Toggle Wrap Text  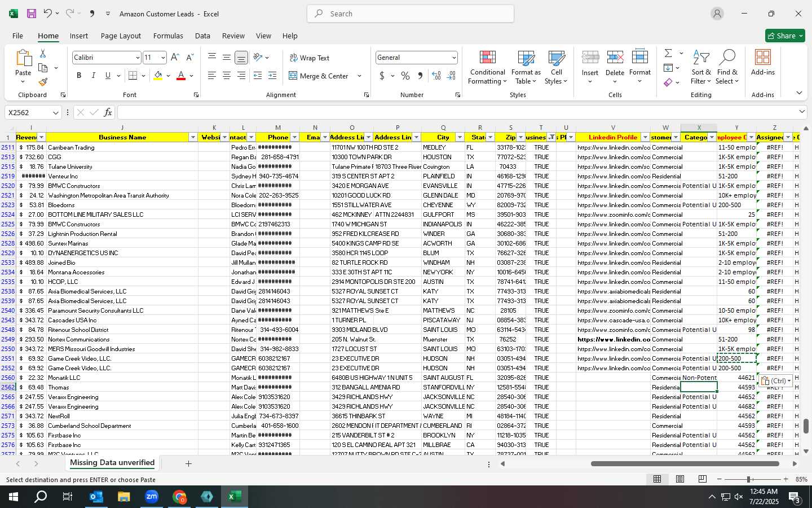[309, 58]
